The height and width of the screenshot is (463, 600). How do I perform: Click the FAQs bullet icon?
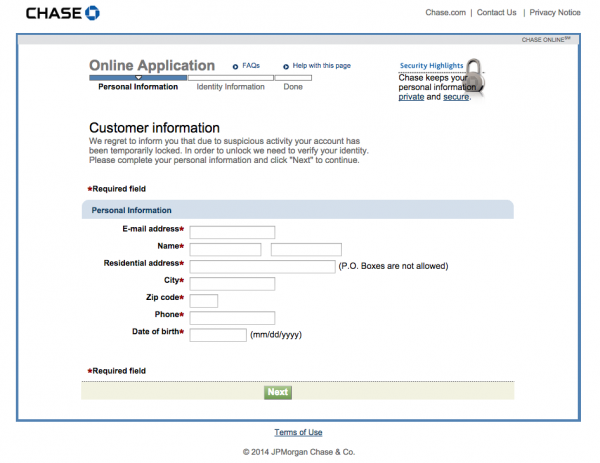(x=235, y=67)
